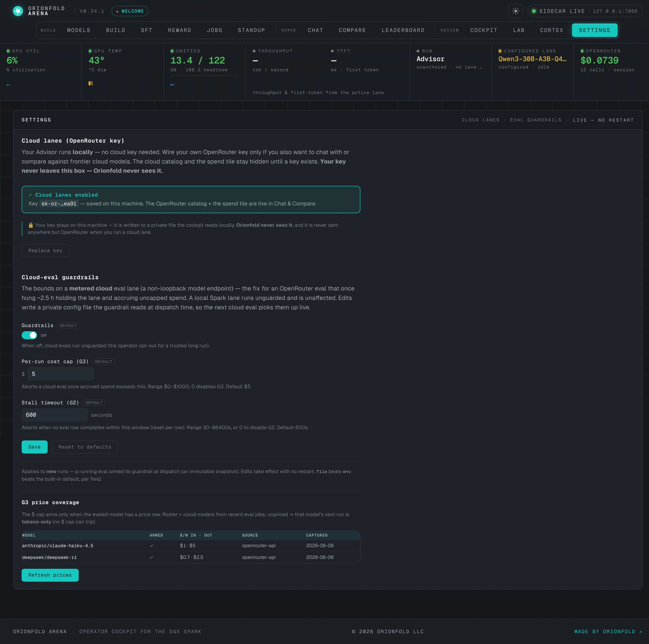Click the SOURCE column header

click(x=250, y=535)
